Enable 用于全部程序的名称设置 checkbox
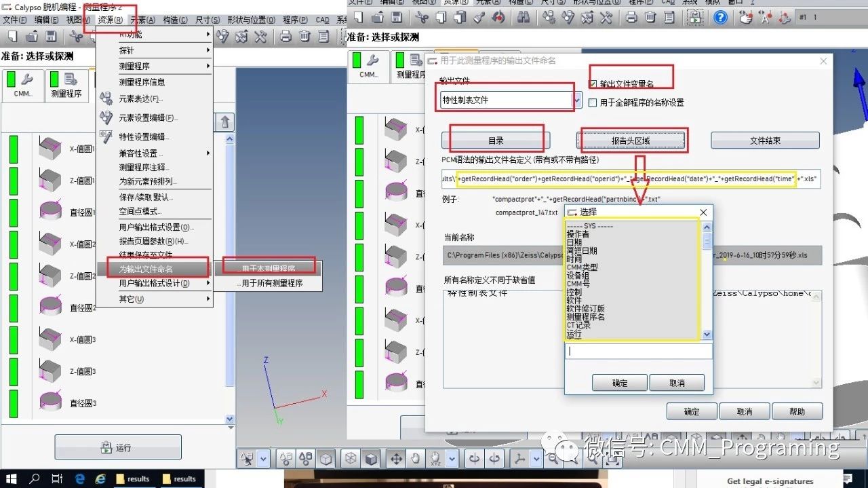This screenshot has height=488, width=868. click(593, 102)
